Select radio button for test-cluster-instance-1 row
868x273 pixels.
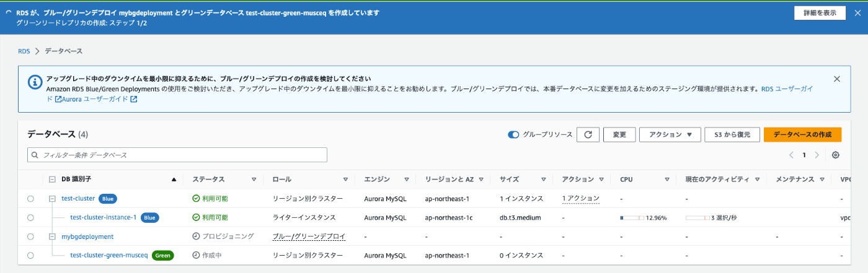pos(30,217)
